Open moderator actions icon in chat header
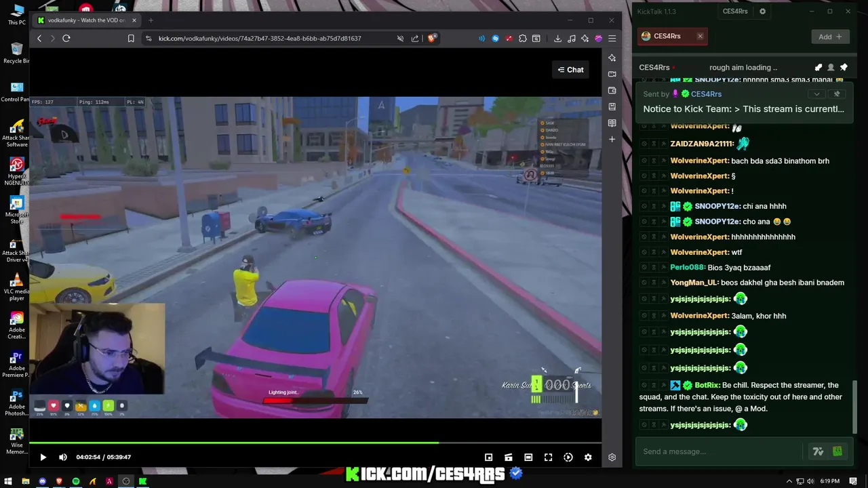The width and height of the screenshot is (868, 488). coord(818,68)
